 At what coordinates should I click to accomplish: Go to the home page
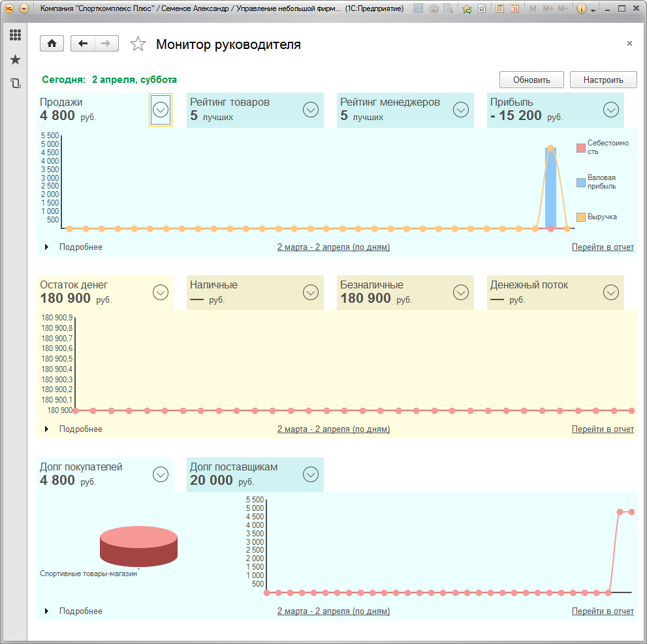point(52,44)
